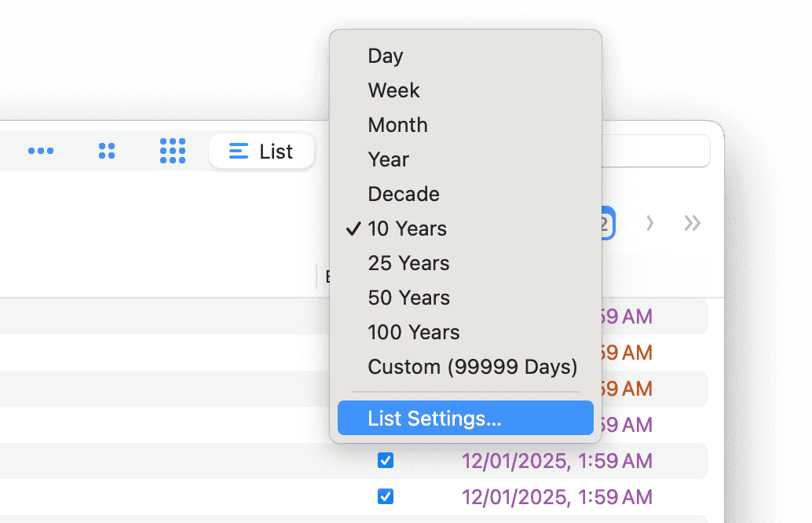812x523 pixels.
Task: Switch to large grid view icon
Action: (x=173, y=151)
